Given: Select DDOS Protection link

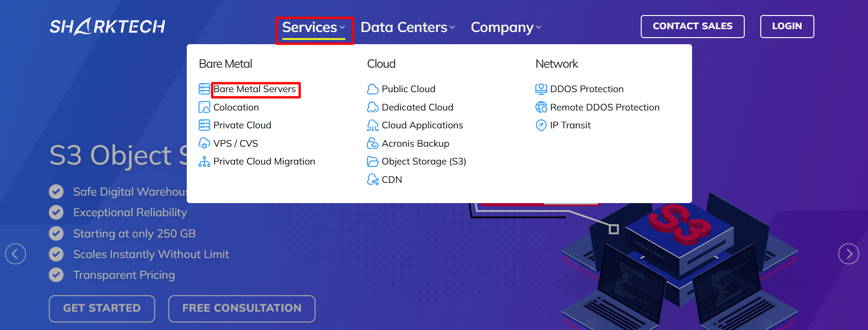Looking at the screenshot, I should pos(587,89).
